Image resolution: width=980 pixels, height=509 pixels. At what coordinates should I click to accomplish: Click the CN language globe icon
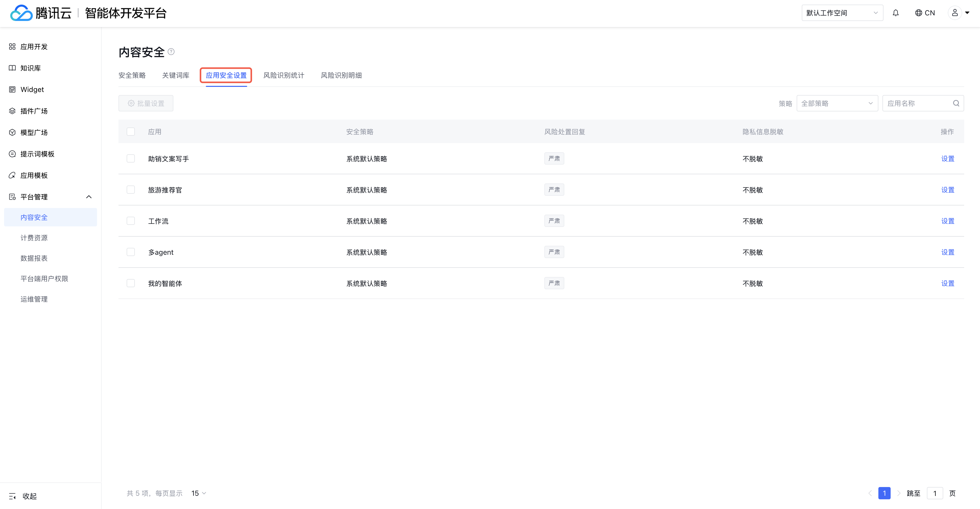point(918,13)
